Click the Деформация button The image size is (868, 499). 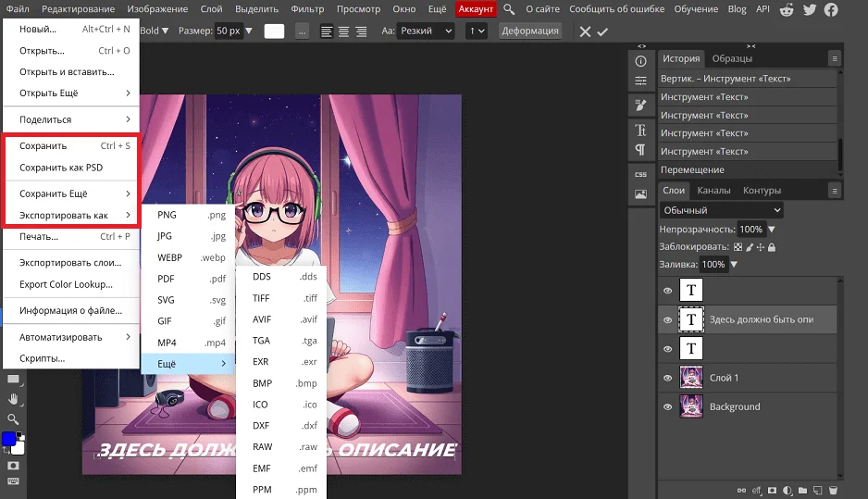pyautogui.click(x=530, y=31)
